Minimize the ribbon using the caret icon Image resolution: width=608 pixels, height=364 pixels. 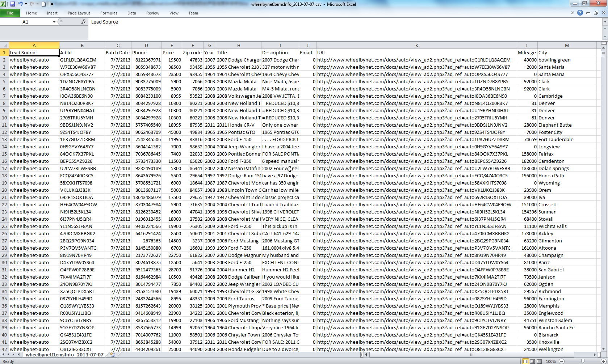572,13
